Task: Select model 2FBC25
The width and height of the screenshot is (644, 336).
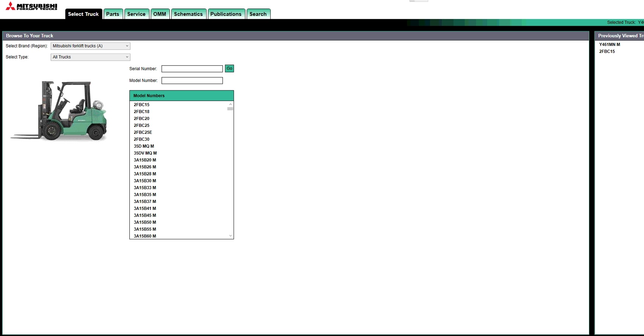Action: (x=142, y=125)
